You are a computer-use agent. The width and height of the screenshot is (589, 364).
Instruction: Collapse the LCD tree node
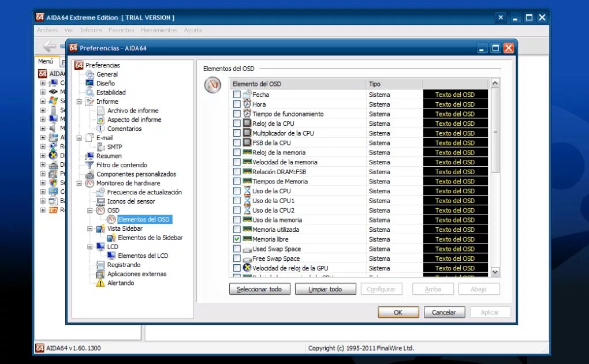(x=90, y=247)
